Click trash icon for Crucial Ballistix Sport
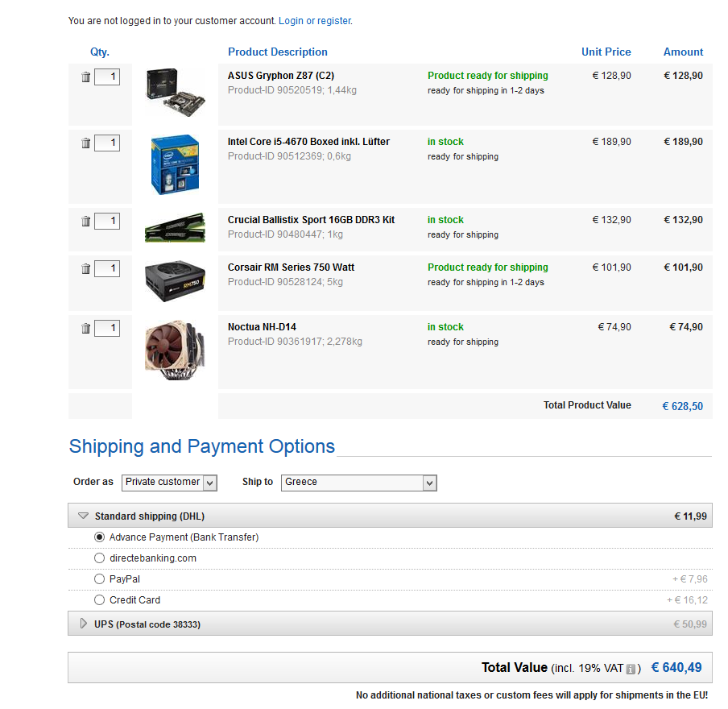The width and height of the screenshot is (728, 709). click(86, 221)
